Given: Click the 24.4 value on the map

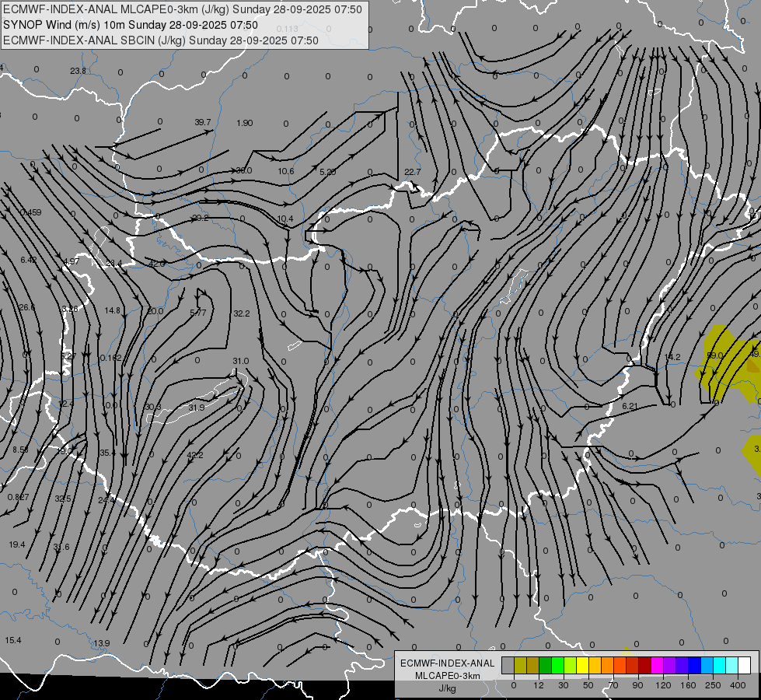Looking at the screenshot, I should [106, 500].
